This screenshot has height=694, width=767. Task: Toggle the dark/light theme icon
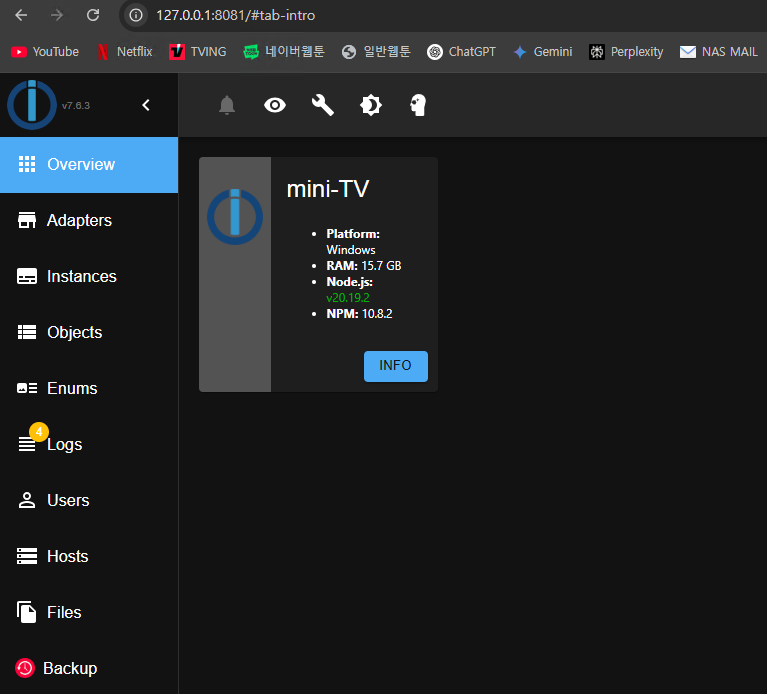pyautogui.click(x=371, y=105)
